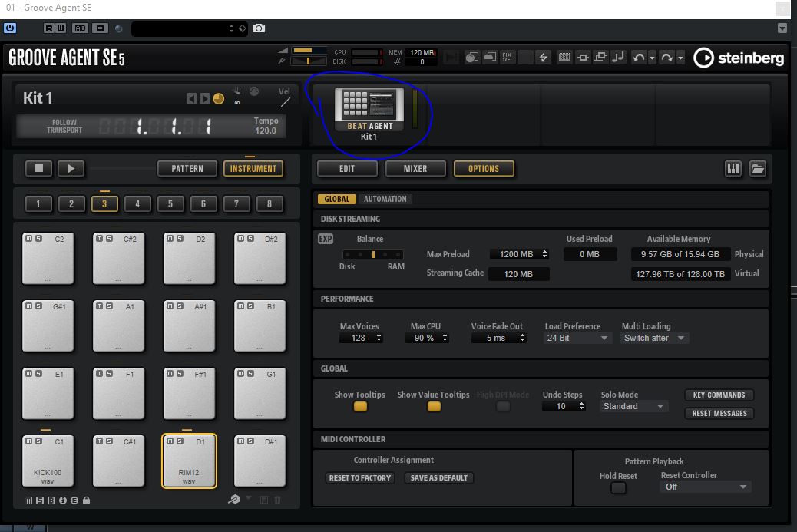Open the undo history dropdown arrow
Image resolution: width=797 pixels, height=532 pixels.
pyautogui.click(x=652, y=58)
